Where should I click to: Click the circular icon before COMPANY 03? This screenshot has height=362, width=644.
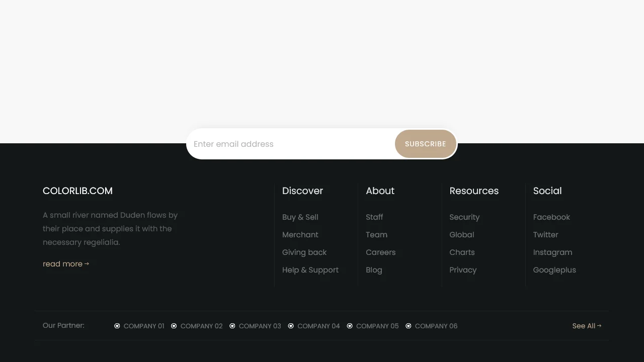pos(232,326)
